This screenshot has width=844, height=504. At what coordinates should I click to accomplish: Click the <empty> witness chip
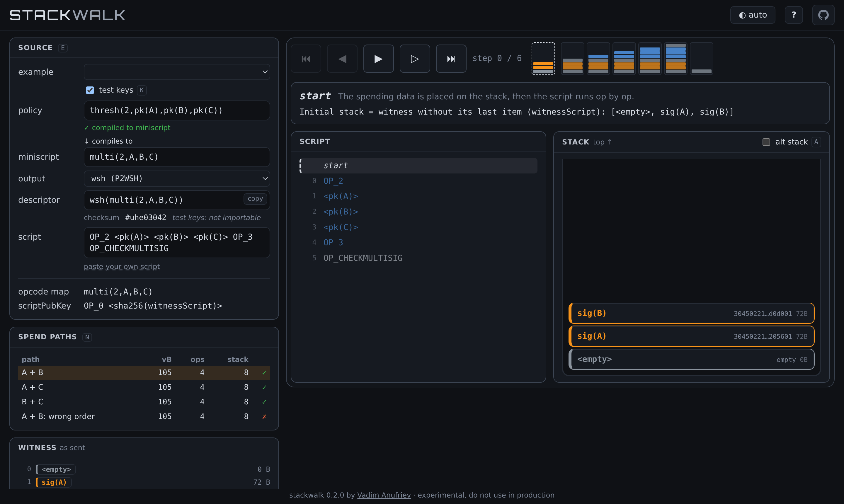point(56,469)
